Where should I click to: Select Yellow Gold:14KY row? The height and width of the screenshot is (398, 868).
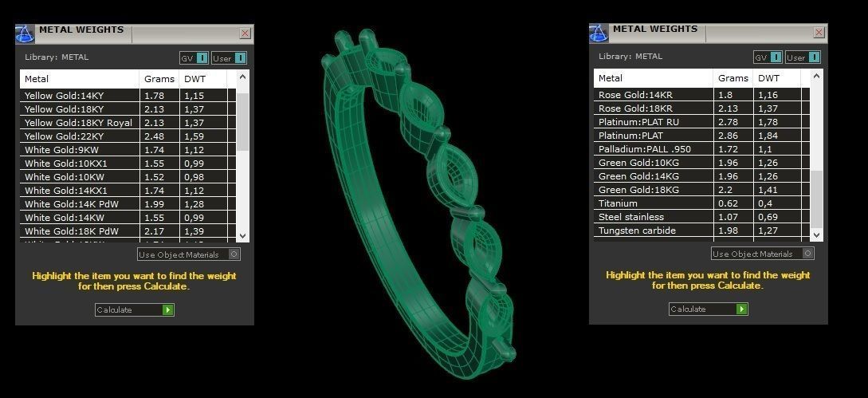tap(128, 96)
